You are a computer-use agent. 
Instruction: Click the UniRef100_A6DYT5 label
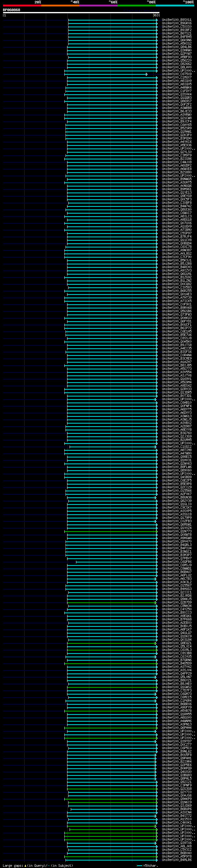coord(176,410)
